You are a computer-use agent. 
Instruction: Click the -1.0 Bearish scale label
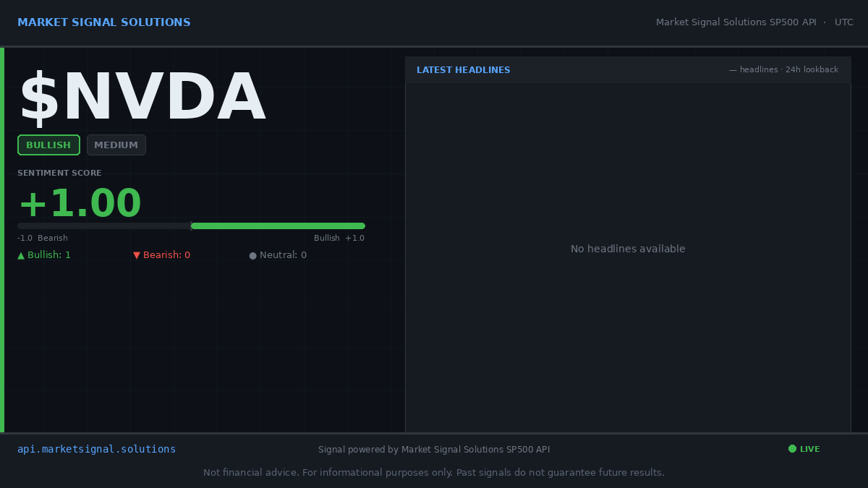point(43,238)
